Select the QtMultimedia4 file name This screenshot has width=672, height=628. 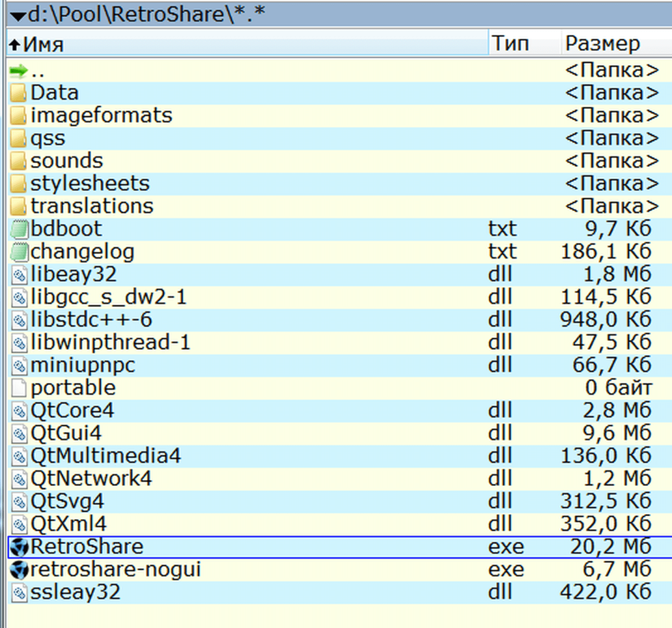coord(106,456)
